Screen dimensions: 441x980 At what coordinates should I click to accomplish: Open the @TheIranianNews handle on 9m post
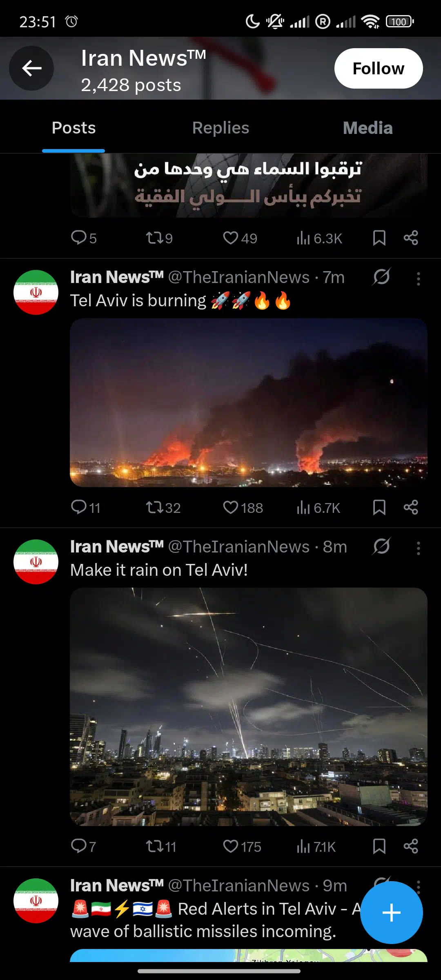tap(239, 886)
